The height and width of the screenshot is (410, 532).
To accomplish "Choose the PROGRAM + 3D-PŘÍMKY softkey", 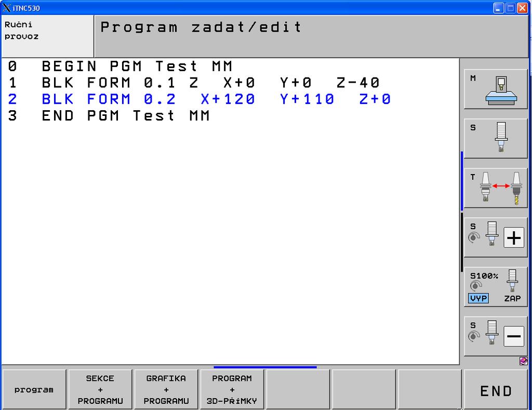I will pyautogui.click(x=232, y=389).
